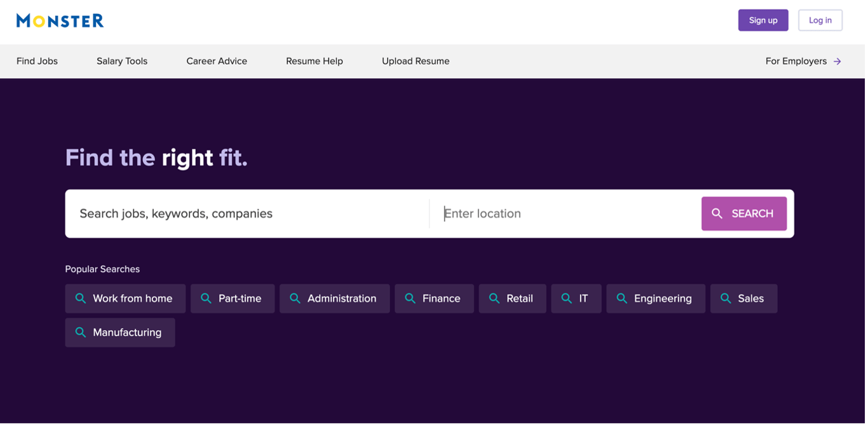Click the search icon on the Engineering chip

[x=622, y=299]
